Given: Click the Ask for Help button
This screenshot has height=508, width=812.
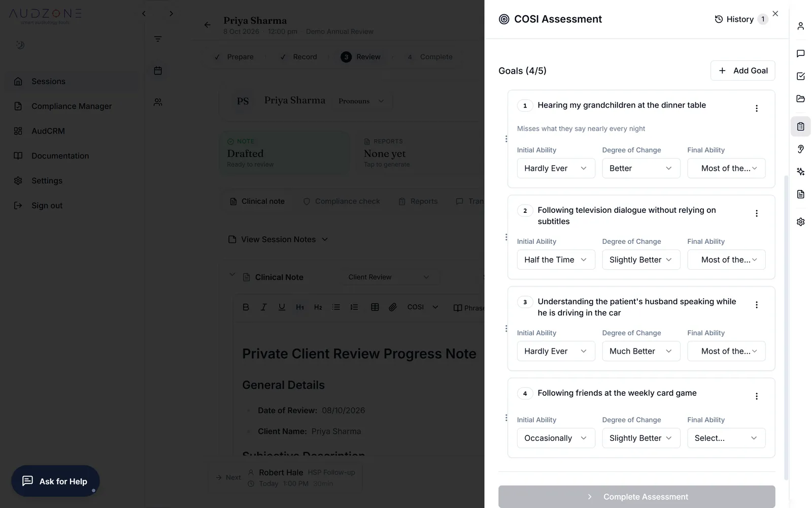Looking at the screenshot, I should pyautogui.click(x=55, y=481).
